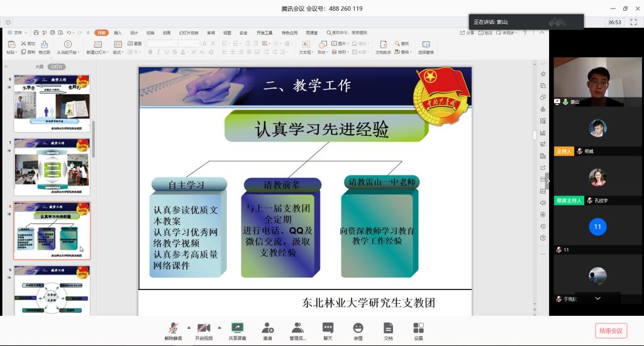Screen dimensions: 644x346
Task: Select the slide 7 thumbnail
Action: click(x=52, y=167)
